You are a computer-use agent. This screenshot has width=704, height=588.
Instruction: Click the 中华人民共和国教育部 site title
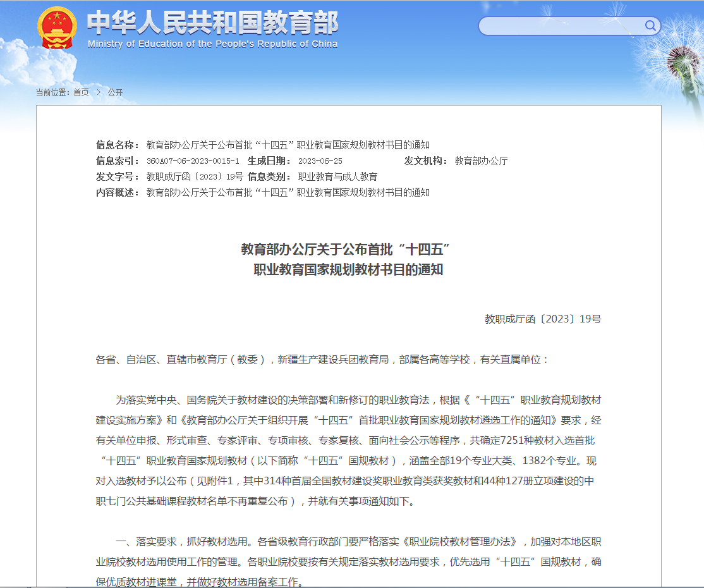pyautogui.click(x=212, y=23)
